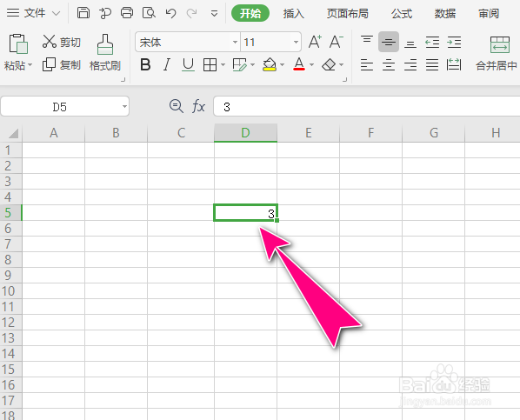The image size is (520, 420).
Task: Click the 格式刷 format painter
Action: coord(105,53)
